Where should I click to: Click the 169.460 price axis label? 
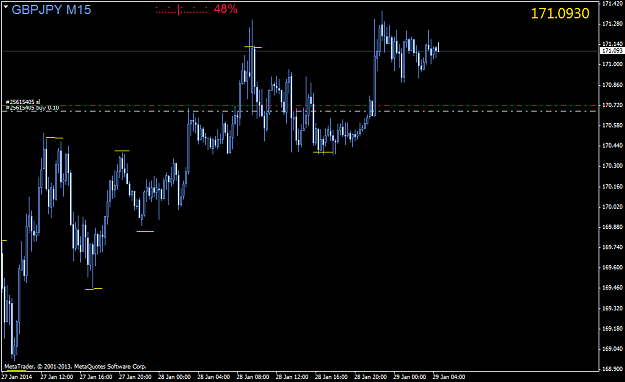point(612,288)
